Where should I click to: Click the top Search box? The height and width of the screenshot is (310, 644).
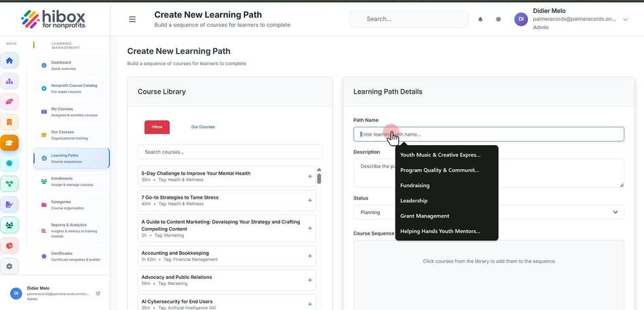409,19
